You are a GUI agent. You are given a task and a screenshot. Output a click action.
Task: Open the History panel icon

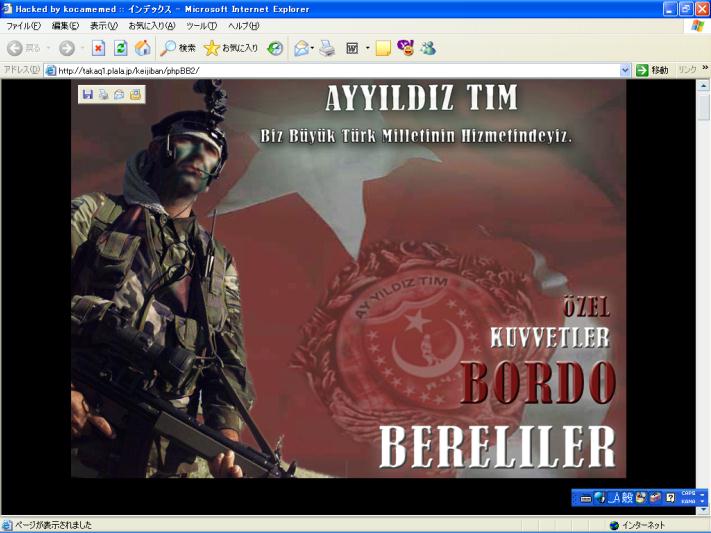[x=275, y=48]
